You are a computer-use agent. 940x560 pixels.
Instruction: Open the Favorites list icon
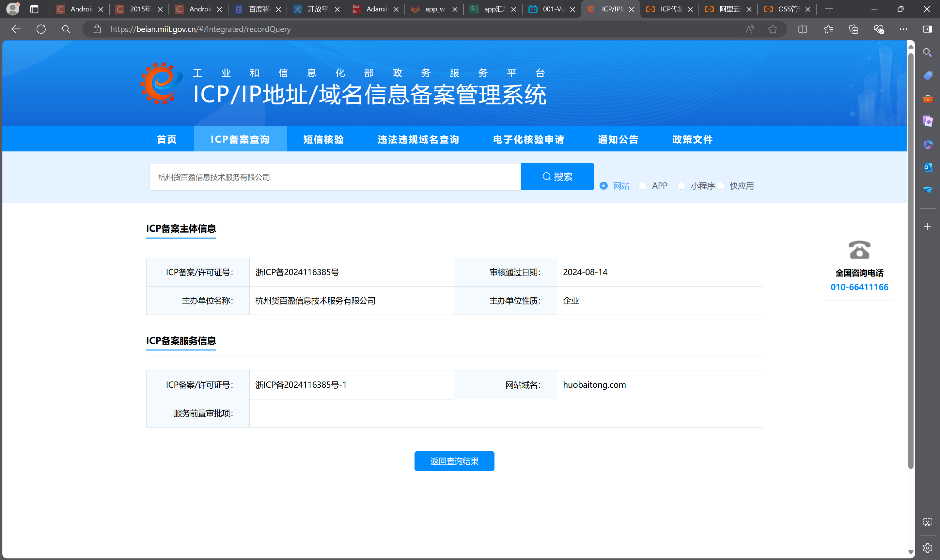(x=828, y=29)
